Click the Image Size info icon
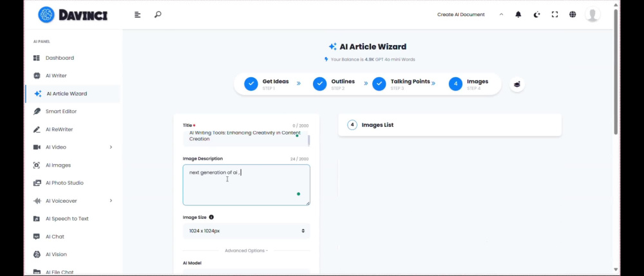Image resolution: width=644 pixels, height=276 pixels. click(211, 217)
